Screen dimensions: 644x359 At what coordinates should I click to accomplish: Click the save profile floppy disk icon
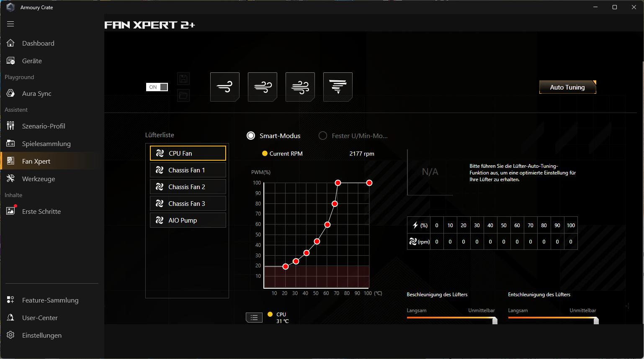point(183,79)
